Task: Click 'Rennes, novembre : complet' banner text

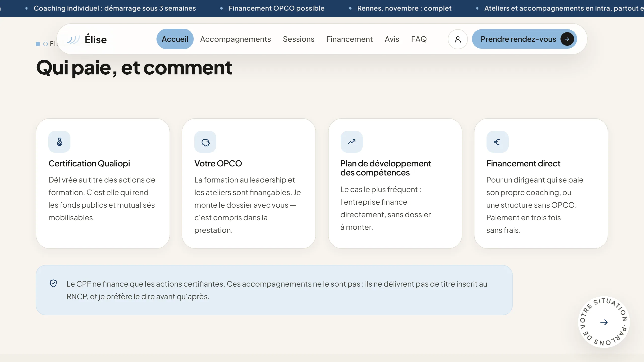Action: tap(404, 8)
